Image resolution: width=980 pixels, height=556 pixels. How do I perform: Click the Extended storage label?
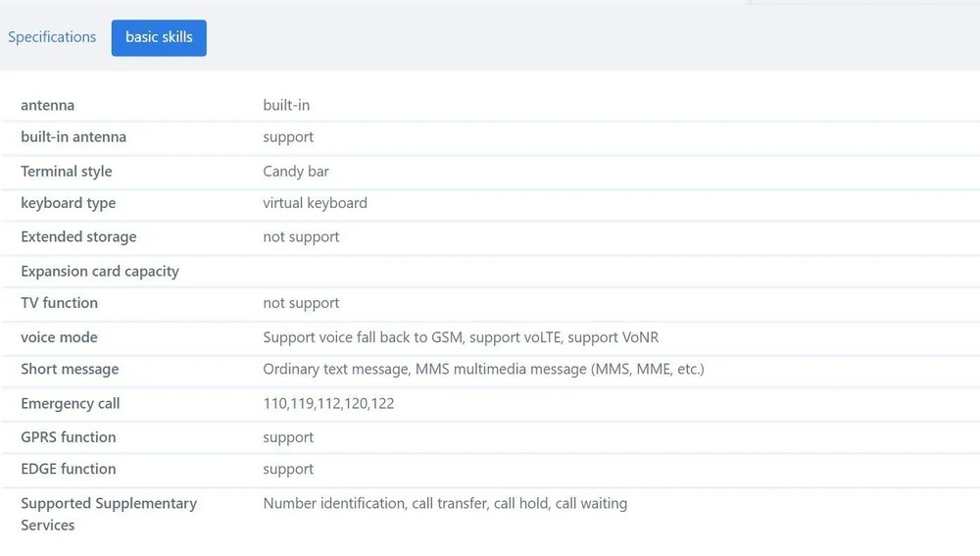[78, 237]
